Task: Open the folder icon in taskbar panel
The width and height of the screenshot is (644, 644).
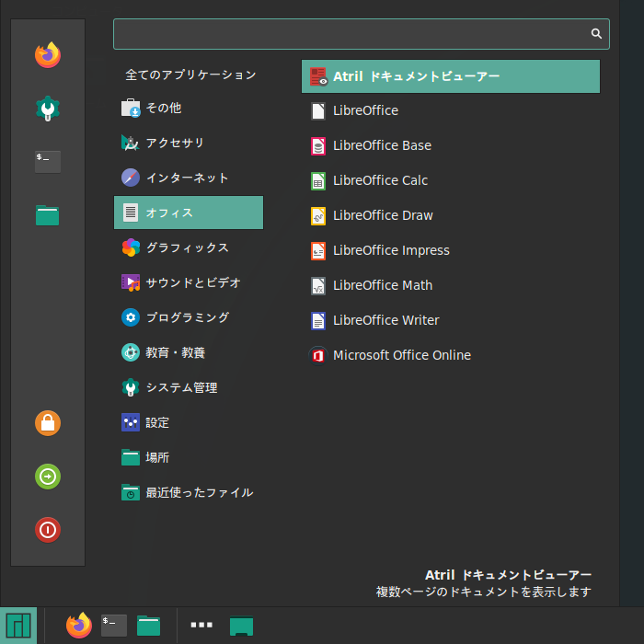Action: (x=148, y=626)
